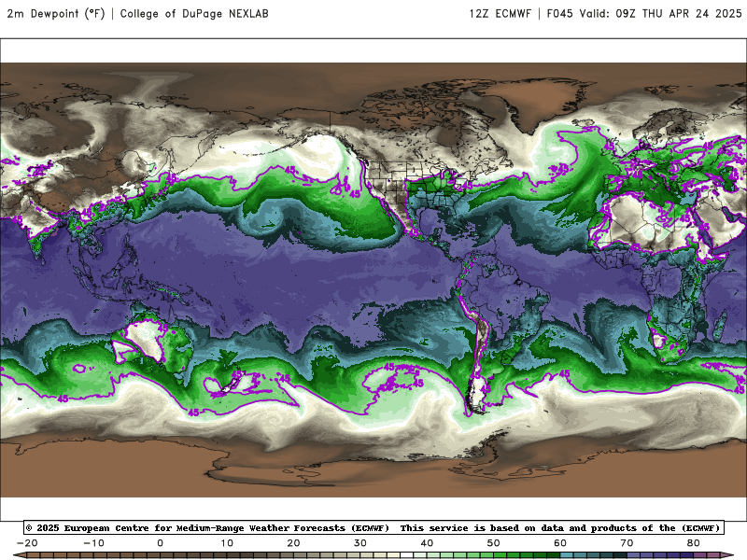Click the "F045 Valid: 09Z THU APR 24 2025" text
Viewport: 747px width, 560px height.
[x=644, y=13]
